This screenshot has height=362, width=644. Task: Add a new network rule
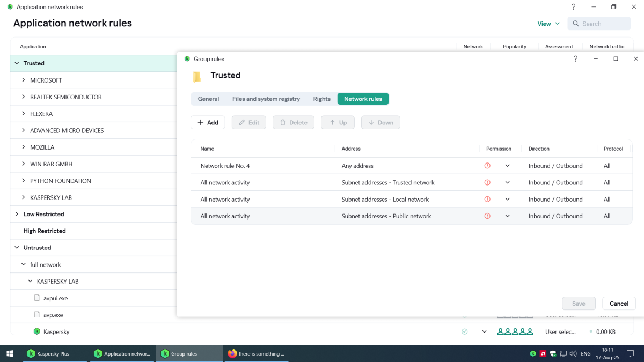pos(208,122)
